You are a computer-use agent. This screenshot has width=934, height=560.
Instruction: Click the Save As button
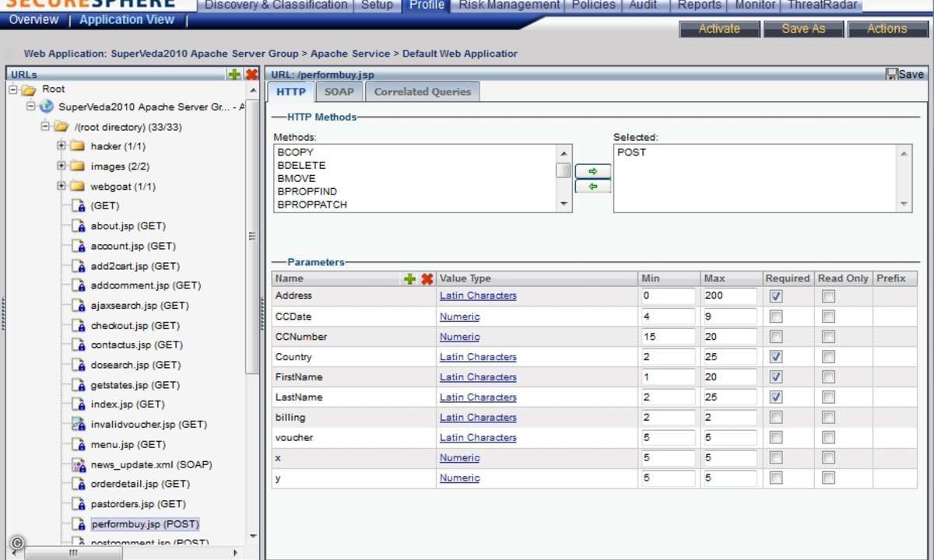point(803,29)
